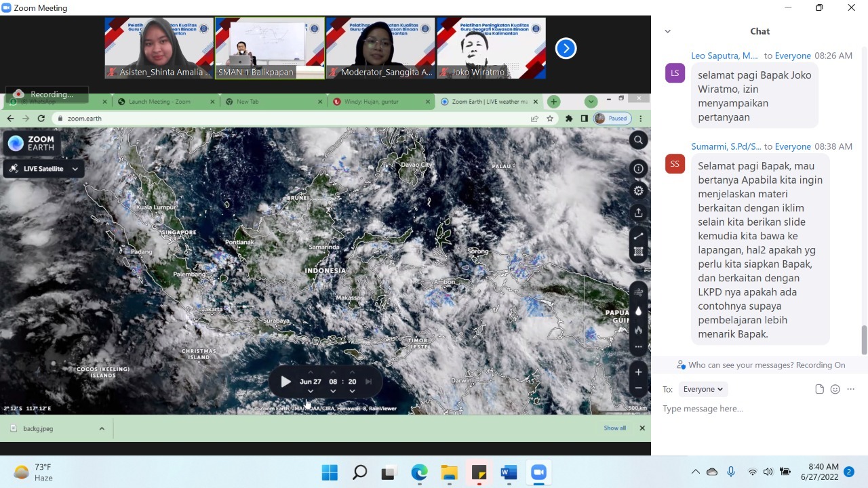Zoom out the map with minus
Viewport: 868px width, 488px height.
638,388
